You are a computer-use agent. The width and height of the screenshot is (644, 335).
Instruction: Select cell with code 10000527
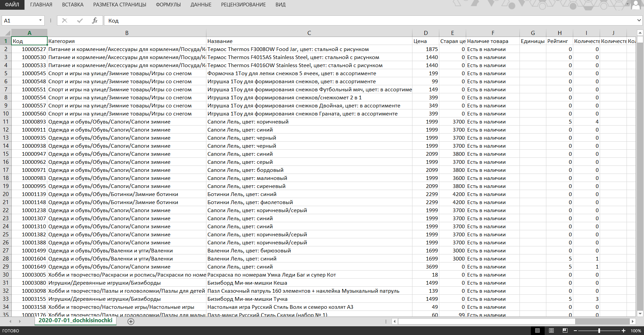(30, 49)
